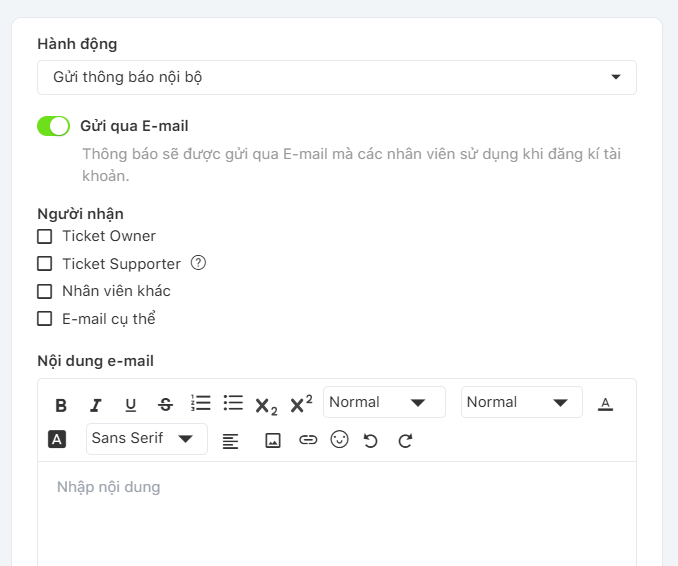Apply subscript formatting
Viewport: 678px width, 566px height.
[x=266, y=405]
